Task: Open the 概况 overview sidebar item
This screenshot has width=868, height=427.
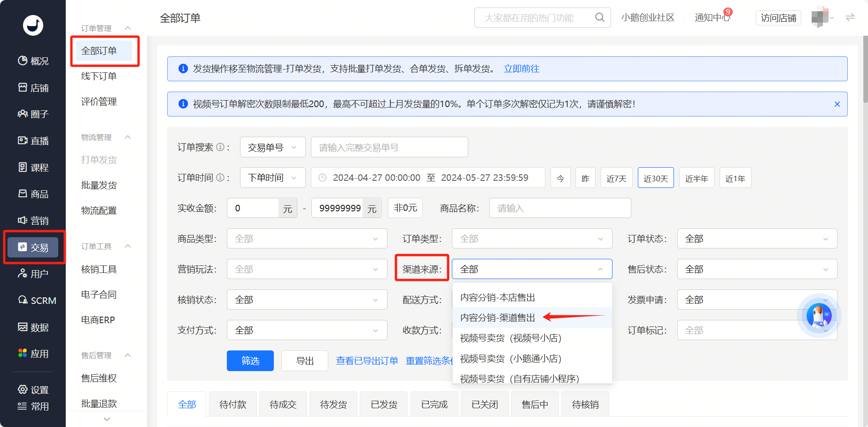Action: [x=33, y=61]
